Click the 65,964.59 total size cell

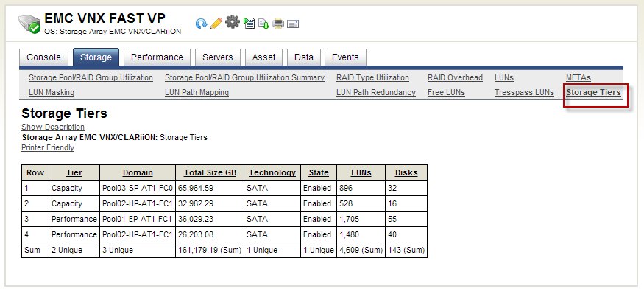tap(210, 189)
